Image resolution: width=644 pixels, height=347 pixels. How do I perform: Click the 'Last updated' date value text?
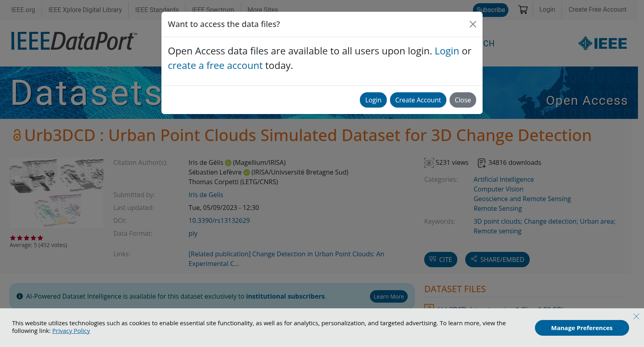click(223, 208)
